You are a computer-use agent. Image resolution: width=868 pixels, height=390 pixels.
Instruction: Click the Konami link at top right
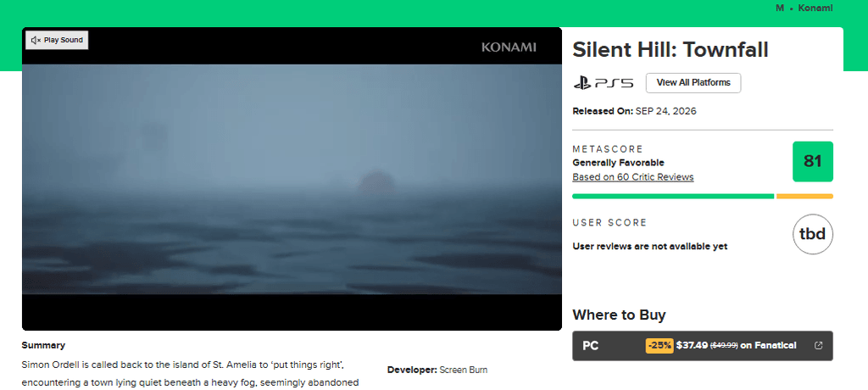[x=815, y=8]
